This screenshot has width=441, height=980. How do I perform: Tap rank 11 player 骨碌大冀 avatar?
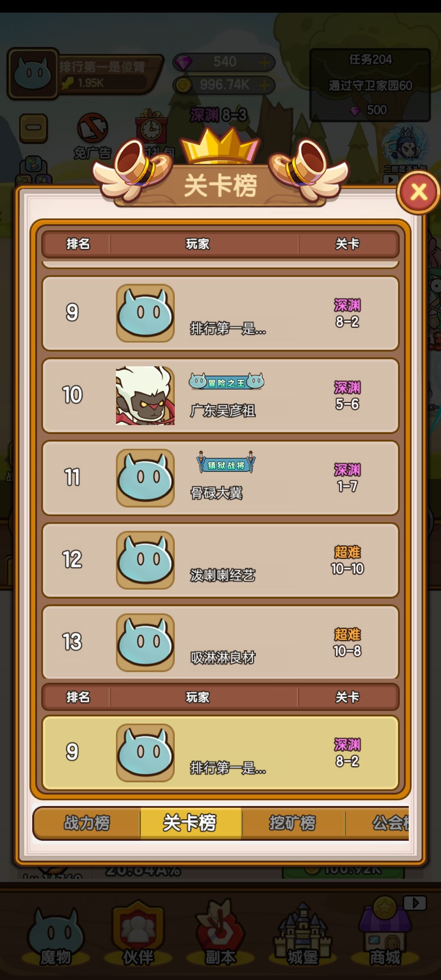[145, 478]
